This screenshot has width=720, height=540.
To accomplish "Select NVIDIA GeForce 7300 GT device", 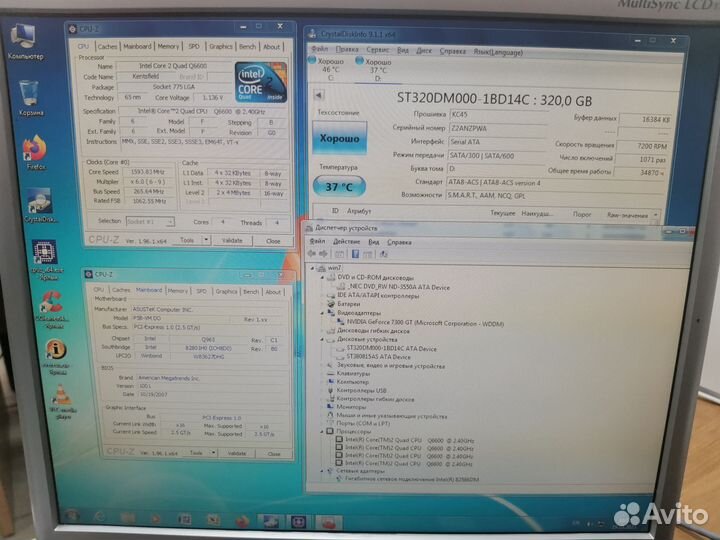I will coord(425,323).
